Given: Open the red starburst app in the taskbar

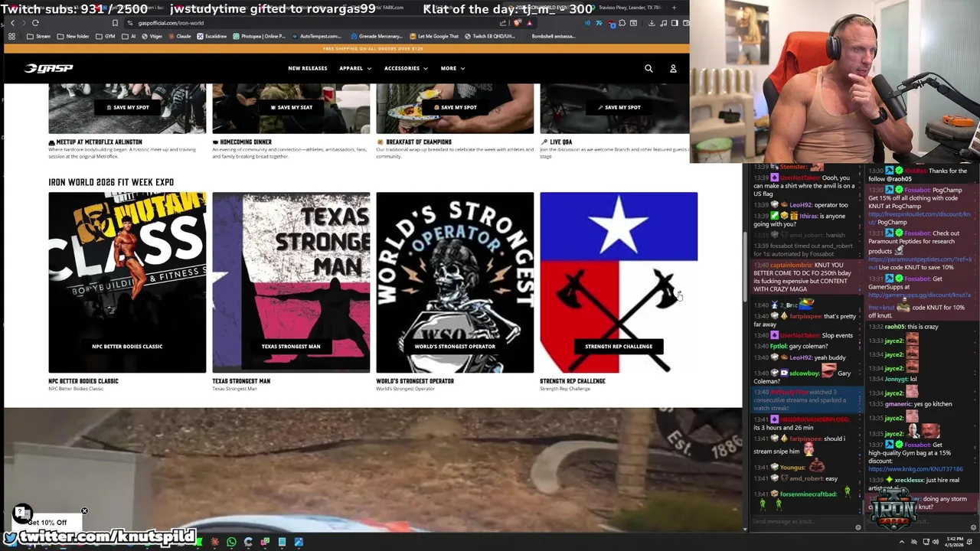Looking at the screenshot, I should [x=215, y=543].
